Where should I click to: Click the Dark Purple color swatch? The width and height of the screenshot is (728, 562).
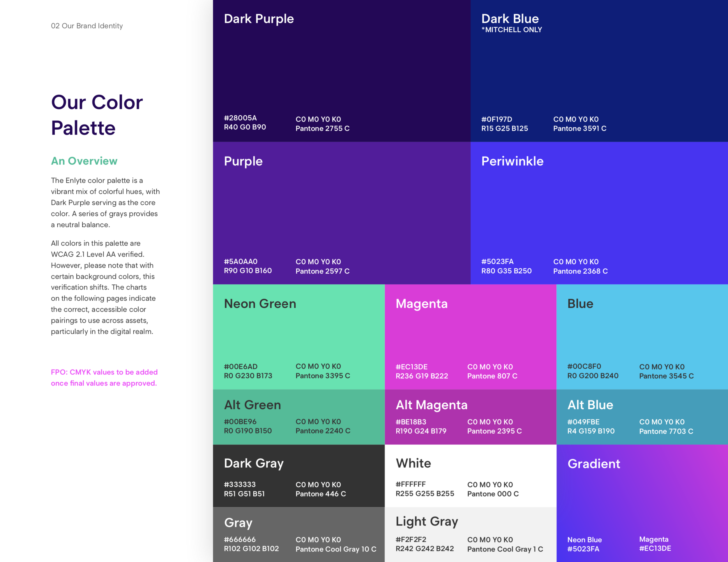tap(341, 71)
